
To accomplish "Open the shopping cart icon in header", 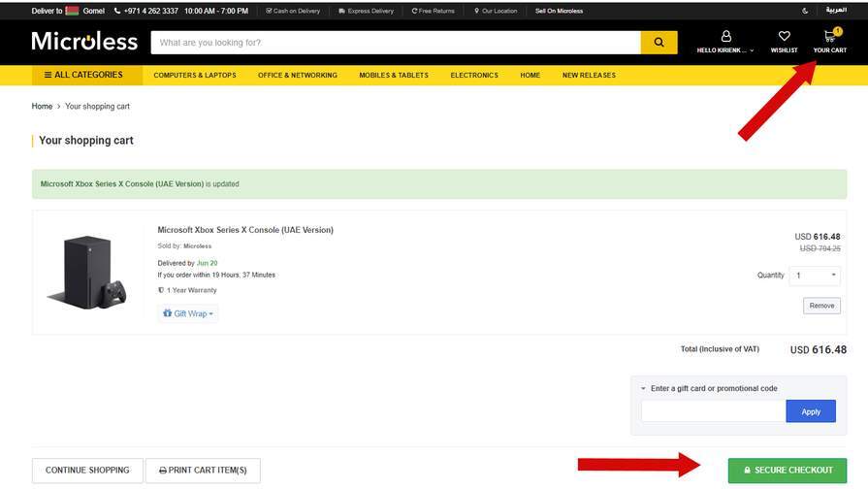I will click(829, 38).
